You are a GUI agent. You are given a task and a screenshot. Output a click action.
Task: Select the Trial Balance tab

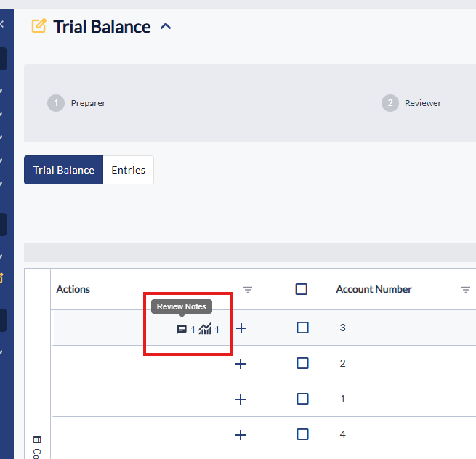64,170
